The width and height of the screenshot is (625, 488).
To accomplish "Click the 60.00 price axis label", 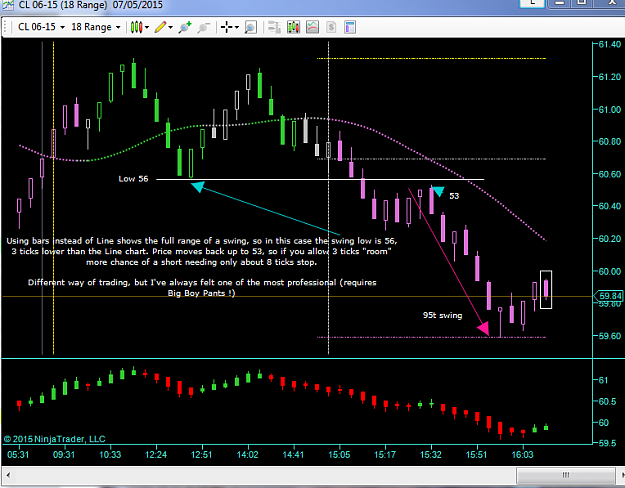I will tap(610, 271).
